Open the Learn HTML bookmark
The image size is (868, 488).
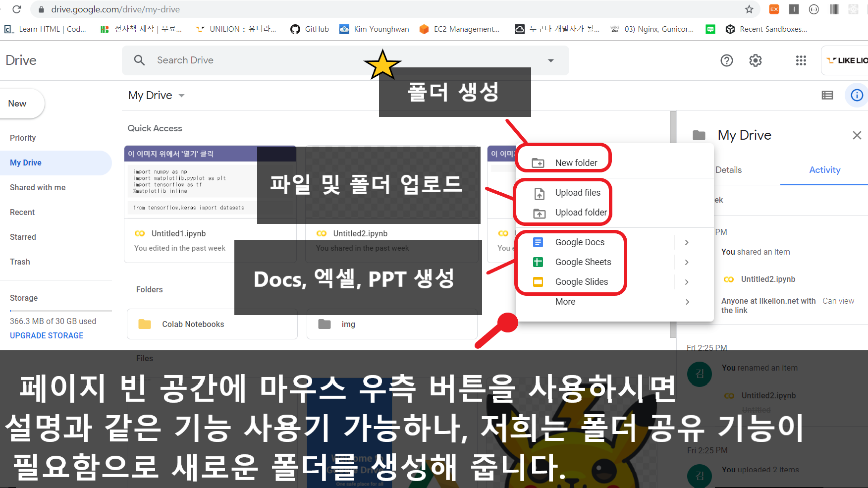pyautogui.click(x=45, y=29)
